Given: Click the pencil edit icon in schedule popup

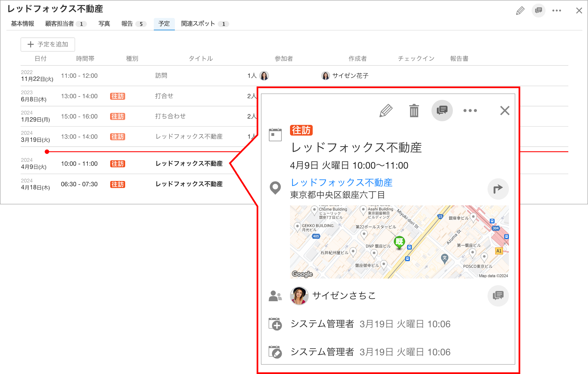Looking at the screenshot, I should [x=386, y=111].
